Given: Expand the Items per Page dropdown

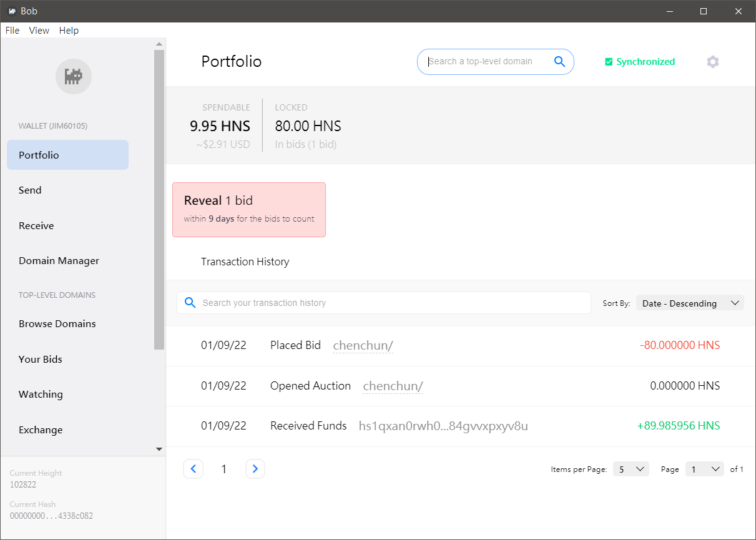Looking at the screenshot, I should 631,469.
